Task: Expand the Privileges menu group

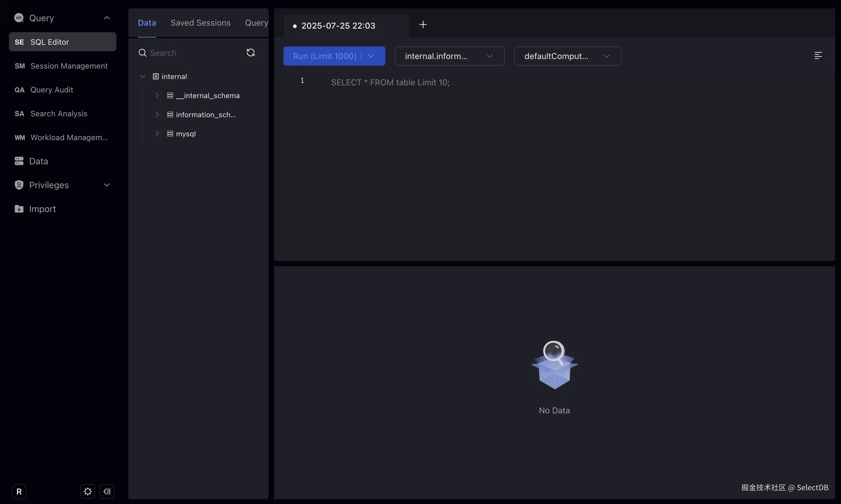Action: 107,185
